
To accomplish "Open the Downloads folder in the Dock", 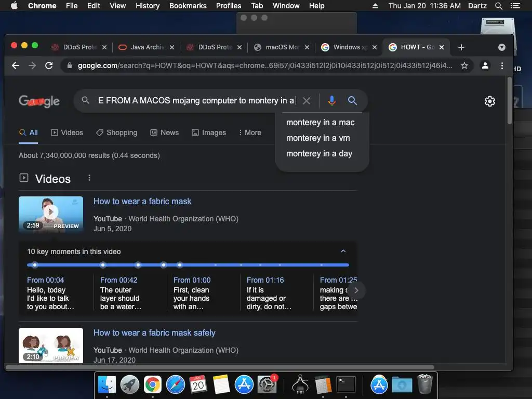I will pos(402,385).
